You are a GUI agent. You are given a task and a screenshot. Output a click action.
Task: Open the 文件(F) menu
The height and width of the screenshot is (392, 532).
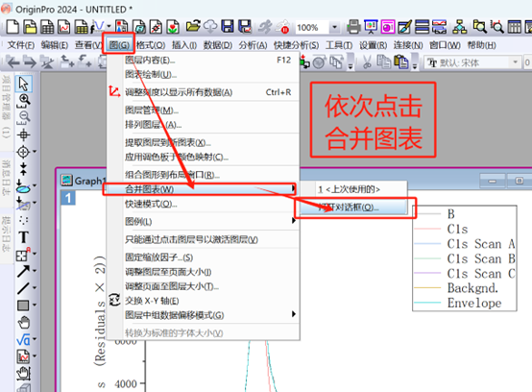[21, 45]
